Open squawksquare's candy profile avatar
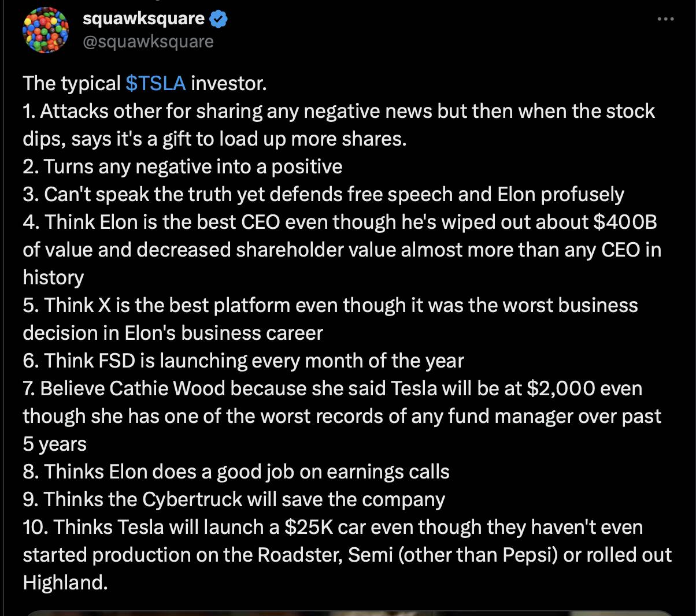Screen dimensions: 696x616 pos(46,31)
